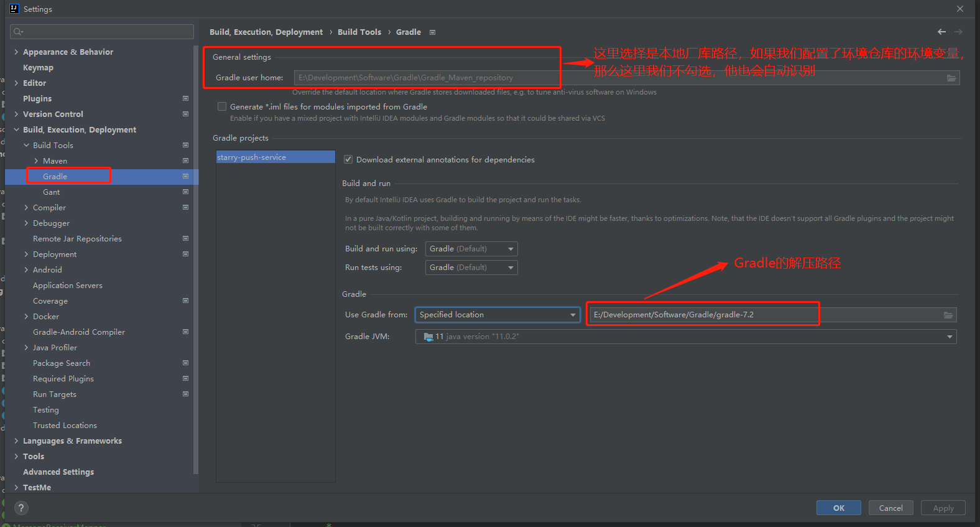The height and width of the screenshot is (527, 980).
Task: Open Advanced Settings page
Action: coord(58,472)
